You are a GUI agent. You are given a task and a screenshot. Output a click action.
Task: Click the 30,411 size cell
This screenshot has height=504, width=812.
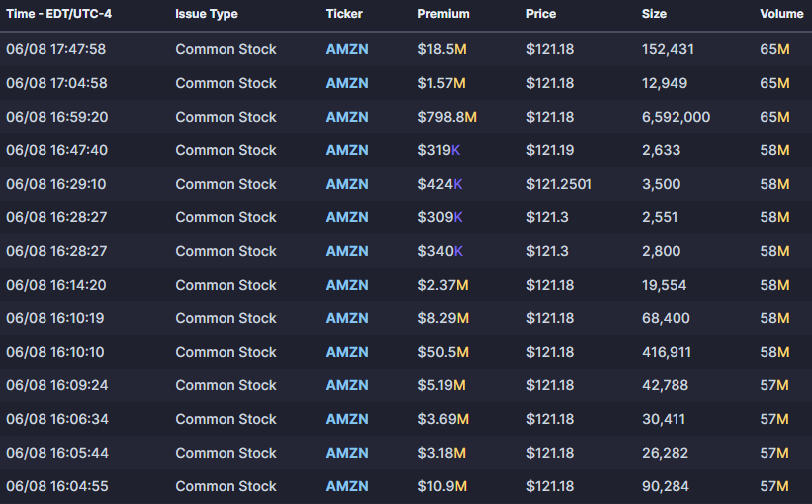[x=664, y=419]
